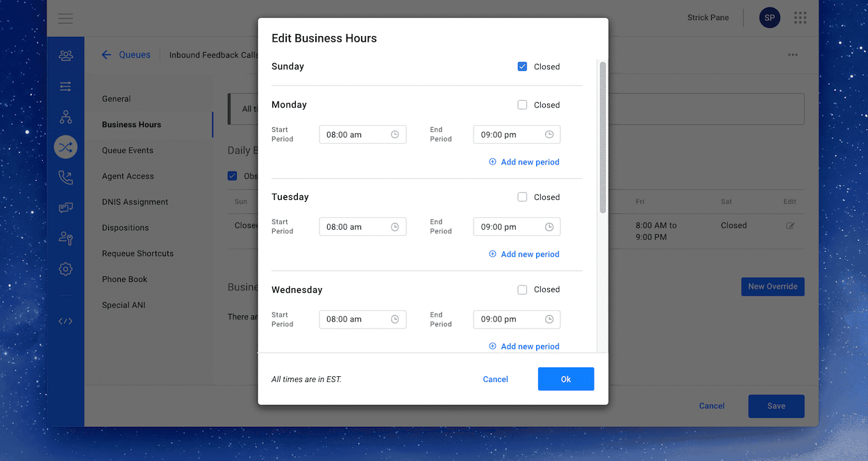Check the Monday Closed checkbox
Image resolution: width=868 pixels, height=461 pixels.
coord(522,105)
